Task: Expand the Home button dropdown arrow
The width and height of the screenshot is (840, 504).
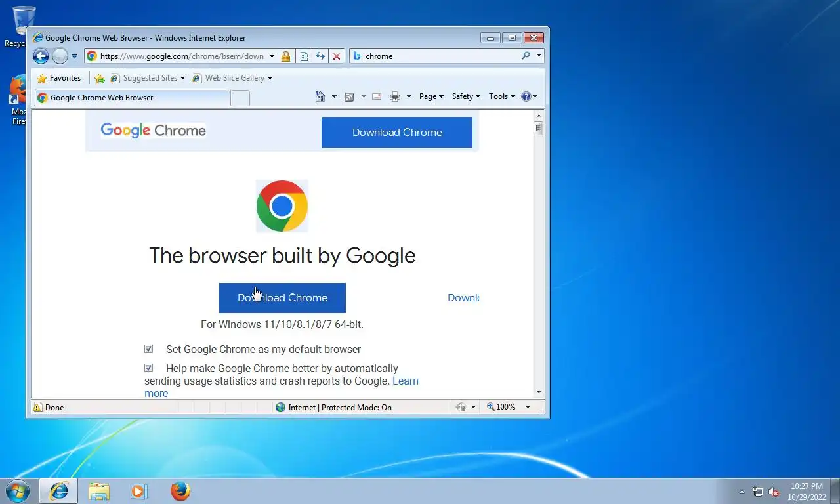Action: [334, 96]
